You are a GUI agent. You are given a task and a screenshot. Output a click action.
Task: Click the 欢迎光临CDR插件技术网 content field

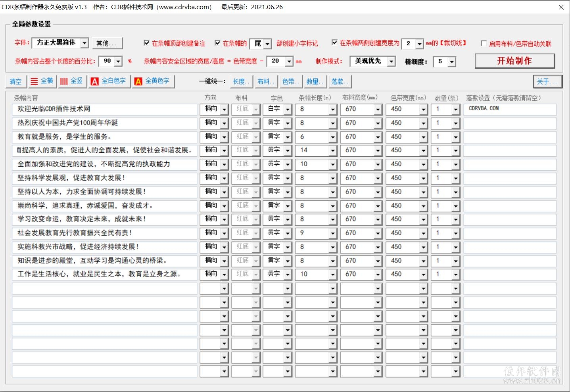pos(105,110)
